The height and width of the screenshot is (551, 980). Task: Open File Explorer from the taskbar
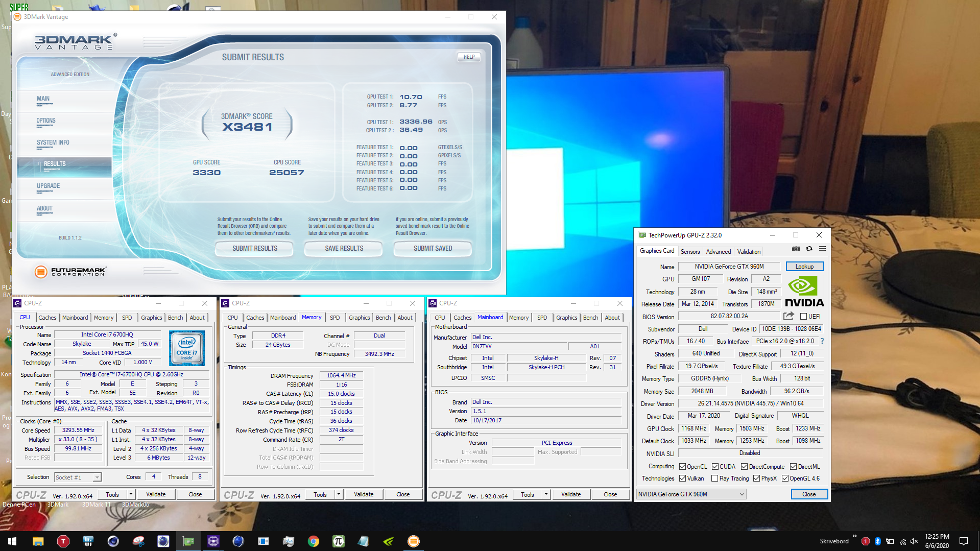(x=38, y=541)
